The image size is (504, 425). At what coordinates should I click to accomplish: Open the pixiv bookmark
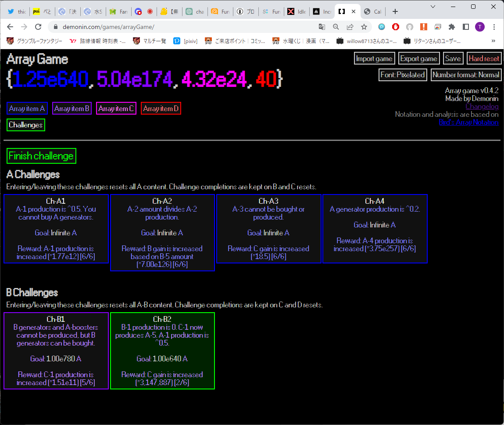[x=186, y=41]
